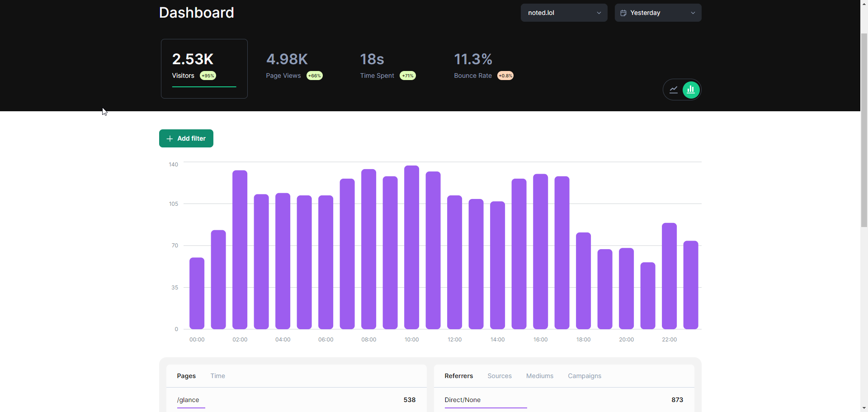Image resolution: width=868 pixels, height=412 pixels.
Task: Select the bar chart view icon
Action: coord(691,90)
